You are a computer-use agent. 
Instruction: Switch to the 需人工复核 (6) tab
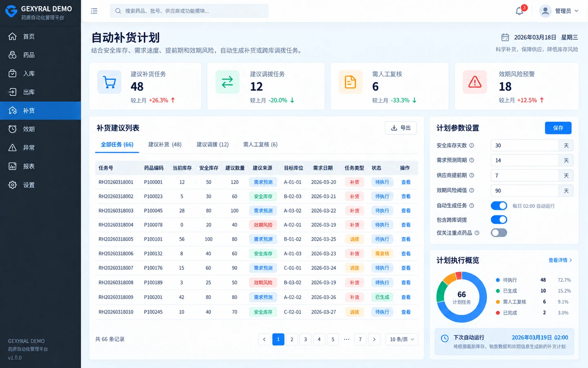[x=261, y=145]
